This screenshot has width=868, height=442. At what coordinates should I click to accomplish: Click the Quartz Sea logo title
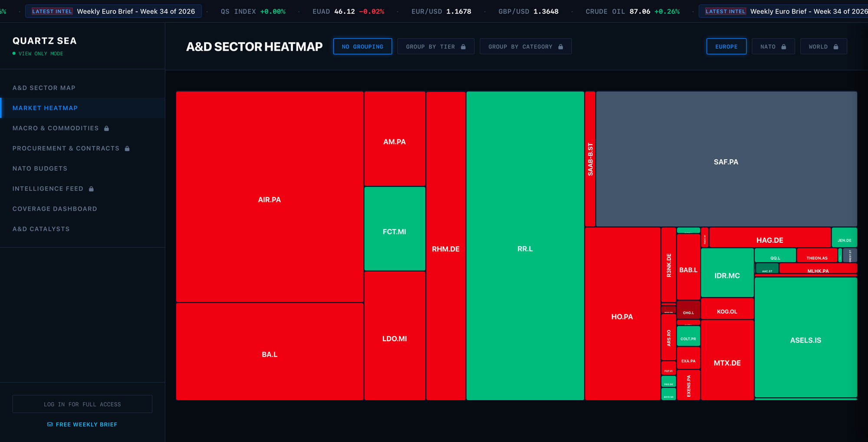45,41
